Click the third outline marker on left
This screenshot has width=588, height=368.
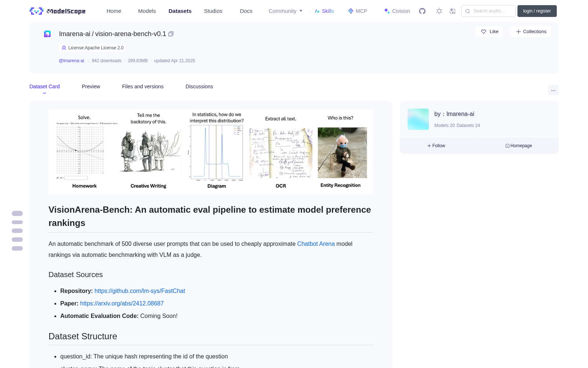(17, 231)
